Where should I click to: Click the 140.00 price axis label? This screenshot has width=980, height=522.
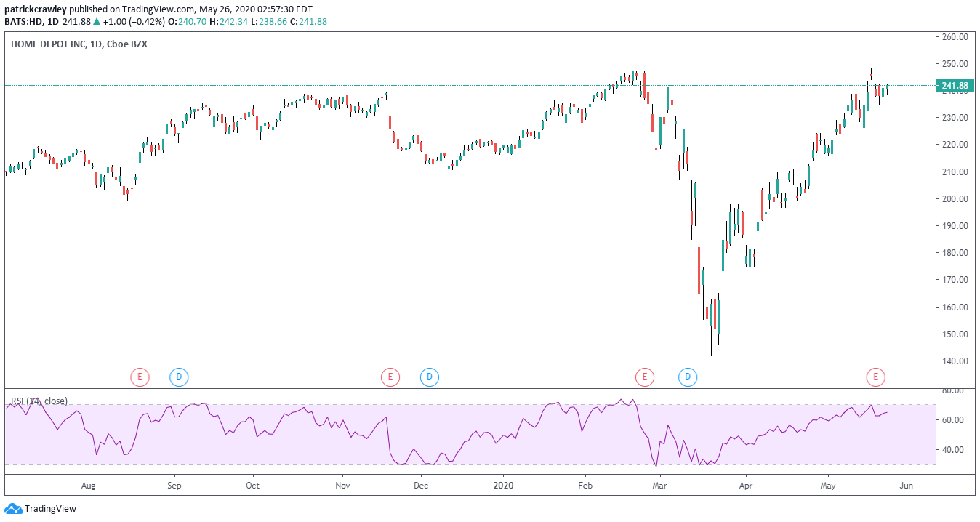955,361
